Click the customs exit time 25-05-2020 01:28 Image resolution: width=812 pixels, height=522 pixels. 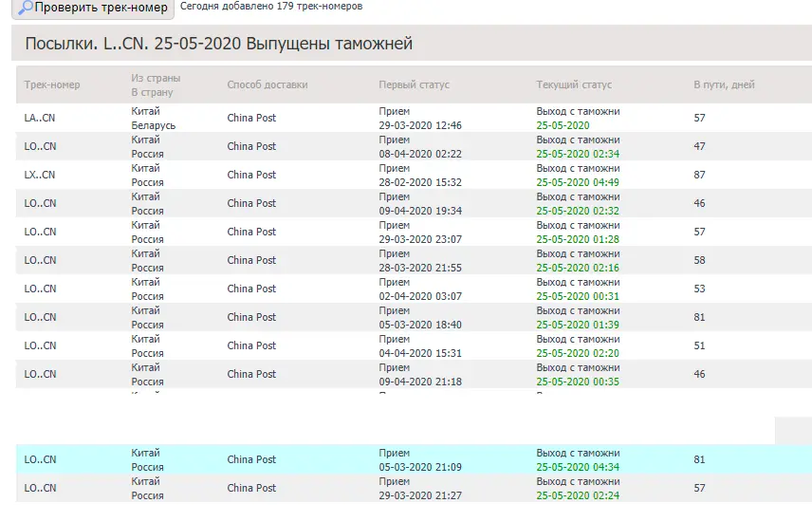coord(578,239)
